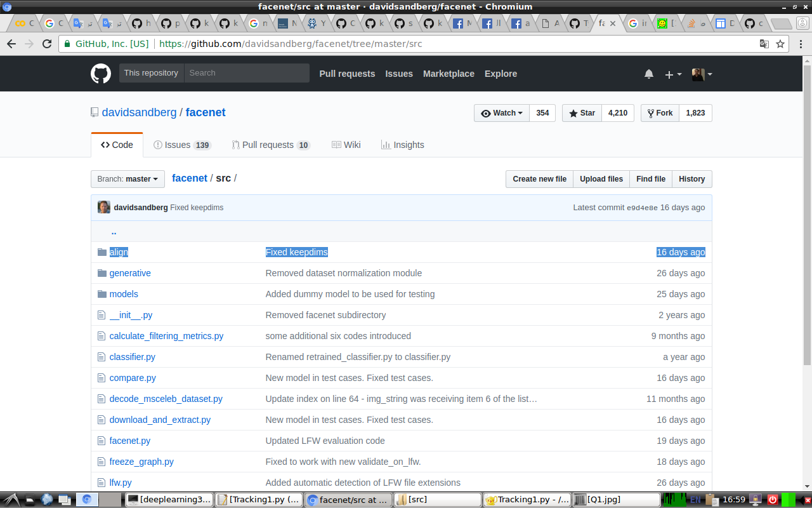Click davidsandberg's commit avatar thumbnail
The image size is (812, 508).
click(x=104, y=207)
